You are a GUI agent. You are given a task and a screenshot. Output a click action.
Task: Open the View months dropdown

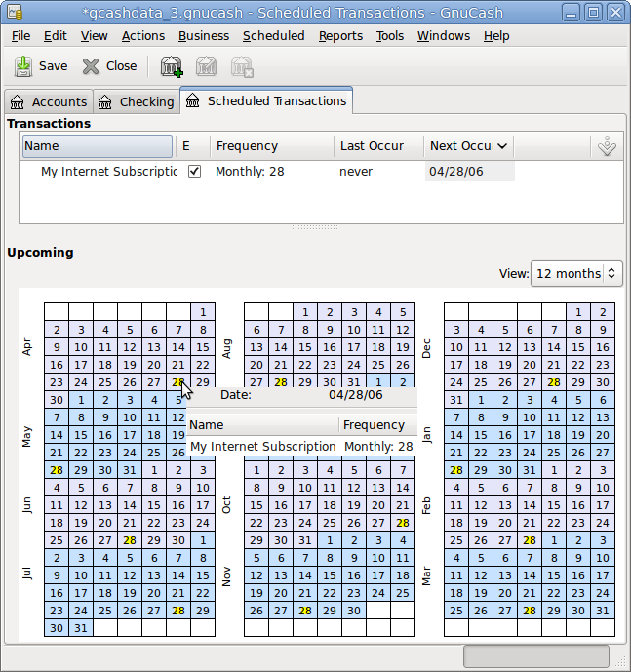(x=575, y=273)
